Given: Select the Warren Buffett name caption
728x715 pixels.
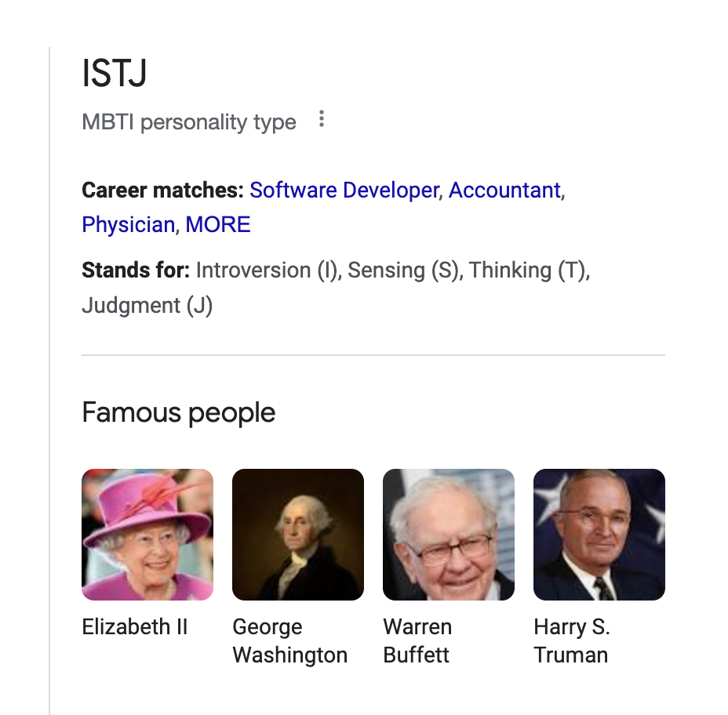Looking at the screenshot, I should pos(417,641).
